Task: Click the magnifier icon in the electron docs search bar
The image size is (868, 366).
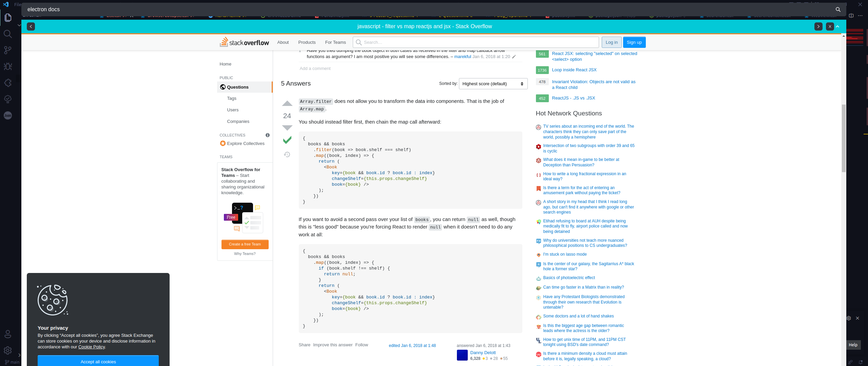Action: coord(838,10)
